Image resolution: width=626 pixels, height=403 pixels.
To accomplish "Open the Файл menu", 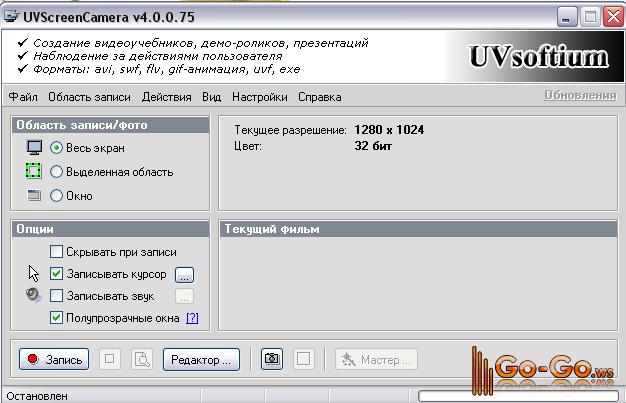I will 23,97.
